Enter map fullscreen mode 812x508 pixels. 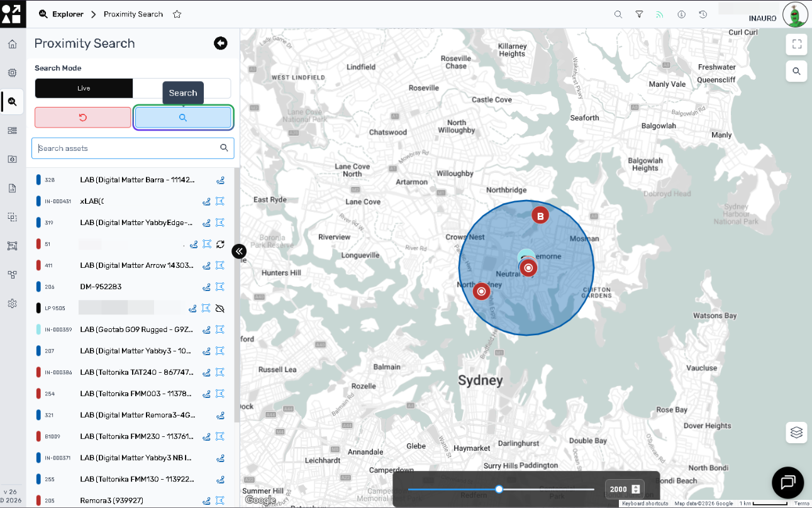[796, 44]
